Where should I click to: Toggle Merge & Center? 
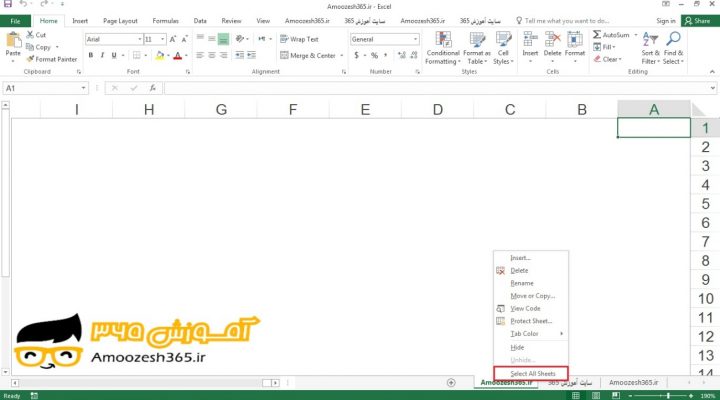309,56
